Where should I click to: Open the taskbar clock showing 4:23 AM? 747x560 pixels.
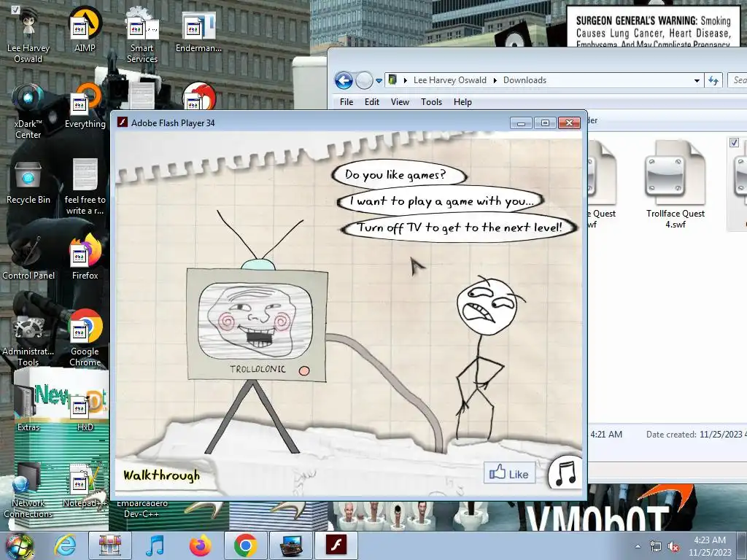point(710,546)
